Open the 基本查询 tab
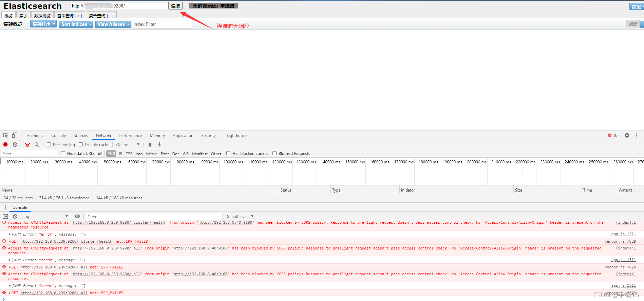The height and width of the screenshot is (301, 644). (70, 16)
